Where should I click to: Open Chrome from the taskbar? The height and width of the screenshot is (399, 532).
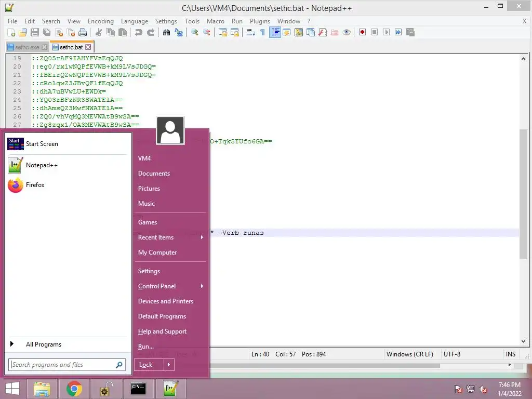coord(74,389)
